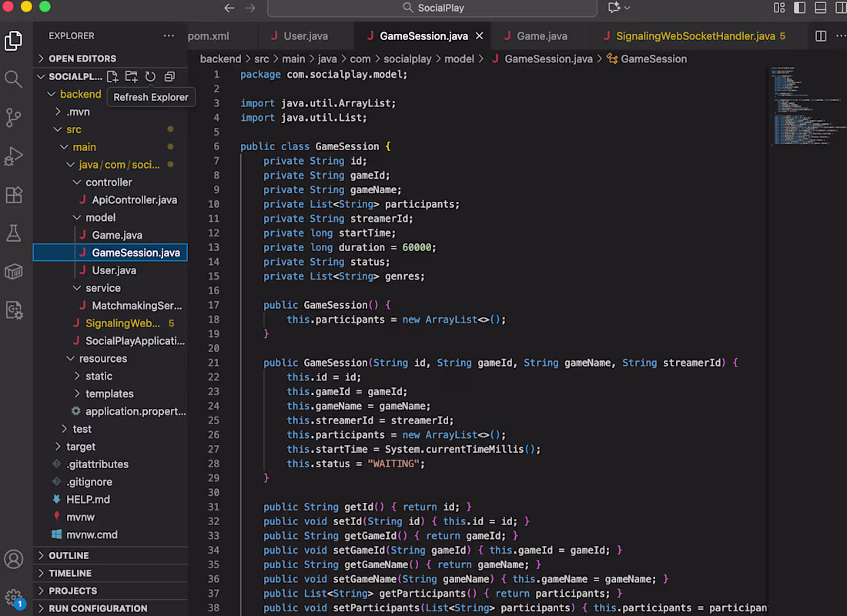Expand the .mvn folder
The width and height of the screenshot is (847, 616).
(58, 112)
